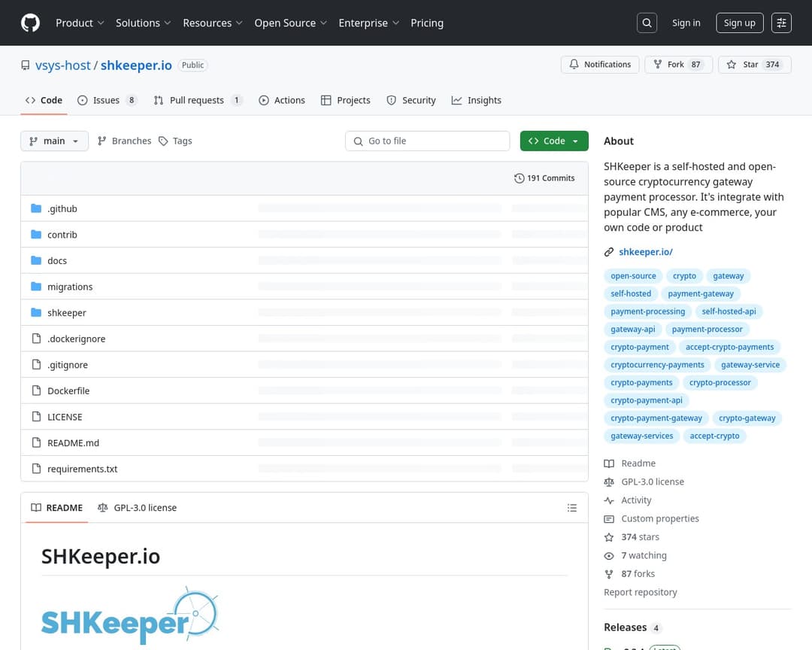
Task: Open the shkeeper folder
Action: [67, 312]
